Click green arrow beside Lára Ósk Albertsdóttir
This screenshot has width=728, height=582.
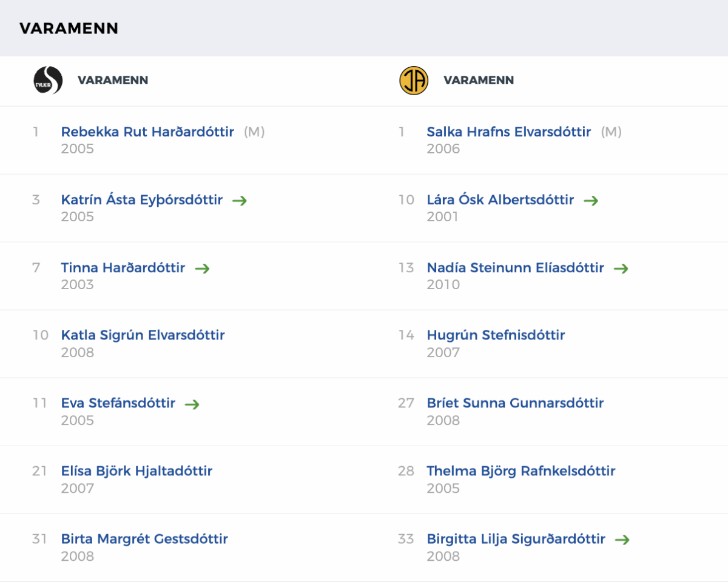[x=591, y=200]
